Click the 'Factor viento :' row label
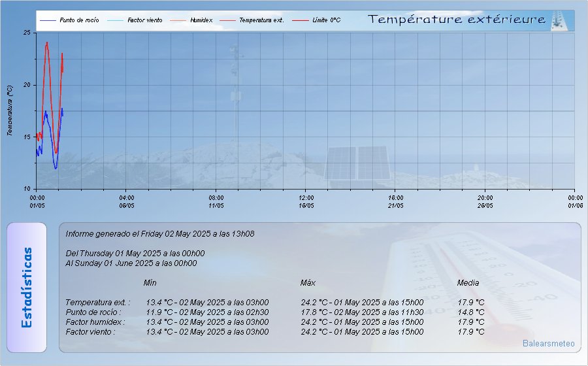Image resolution: width=588 pixels, height=366 pixels. click(90, 331)
